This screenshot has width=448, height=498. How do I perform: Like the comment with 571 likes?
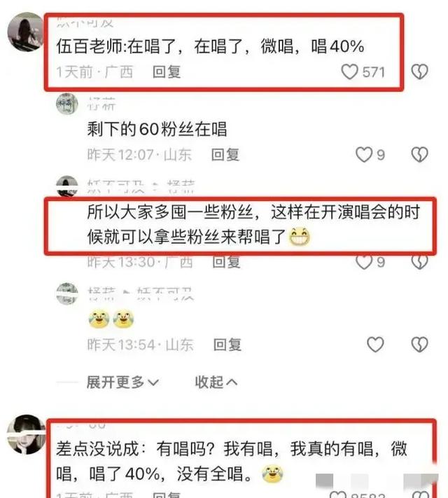pos(349,71)
